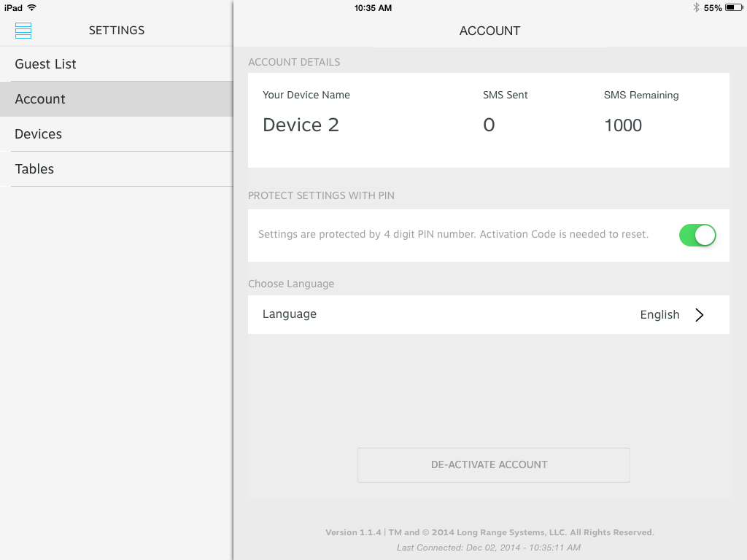Image resolution: width=747 pixels, height=560 pixels.
Task: Click the SMS Remaining value 1000
Action: 623,125
